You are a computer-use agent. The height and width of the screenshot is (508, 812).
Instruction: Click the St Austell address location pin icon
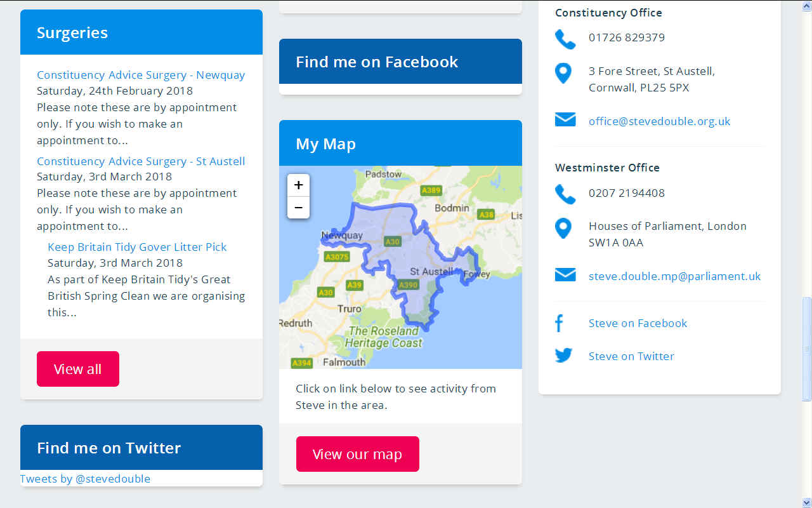(563, 74)
